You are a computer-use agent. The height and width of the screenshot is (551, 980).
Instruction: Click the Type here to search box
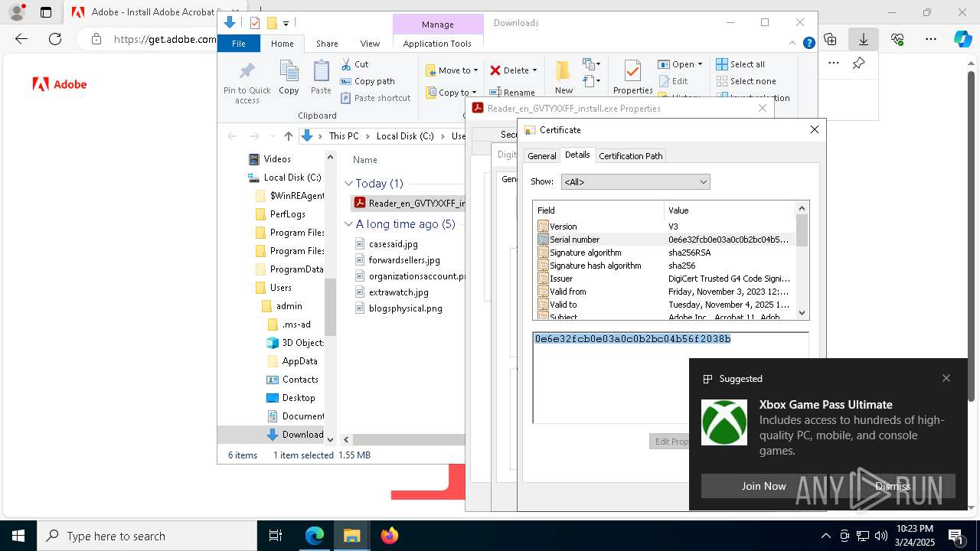(147, 536)
